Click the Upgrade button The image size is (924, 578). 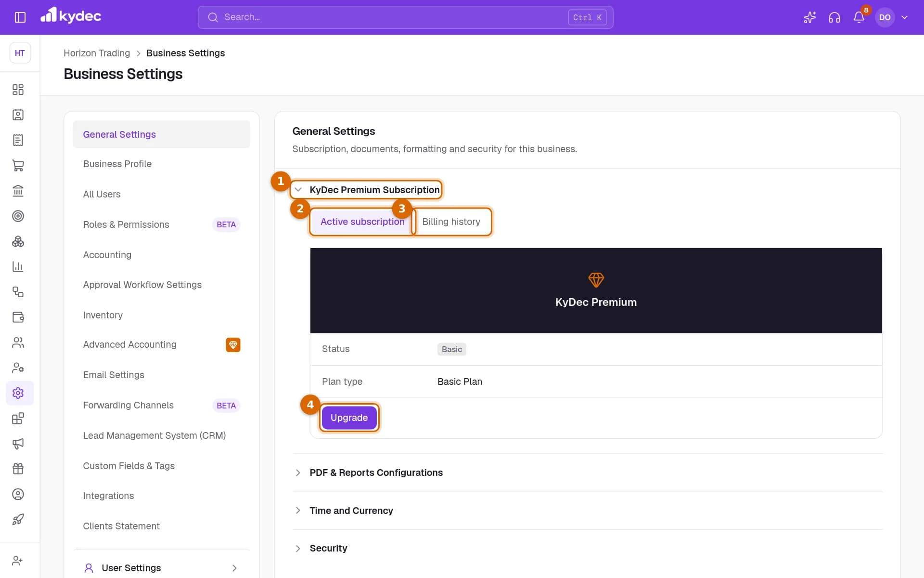click(x=349, y=418)
